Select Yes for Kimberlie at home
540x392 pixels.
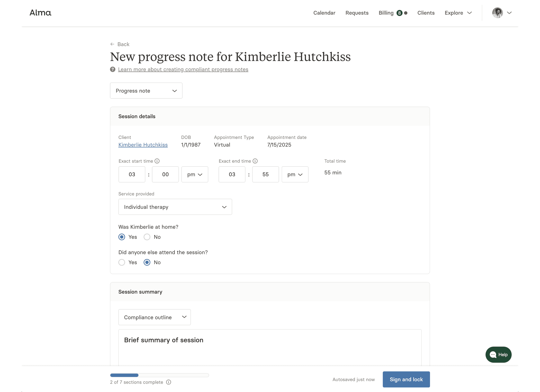pyautogui.click(x=122, y=237)
